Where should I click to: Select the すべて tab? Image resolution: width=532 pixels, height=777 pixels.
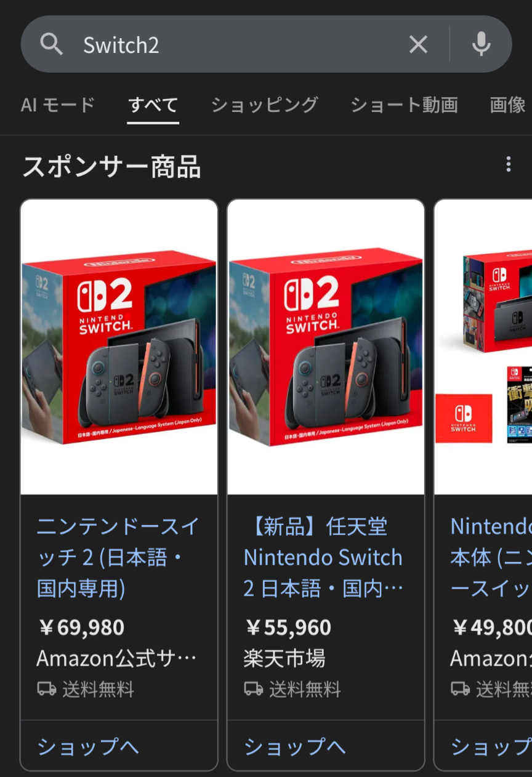(153, 105)
